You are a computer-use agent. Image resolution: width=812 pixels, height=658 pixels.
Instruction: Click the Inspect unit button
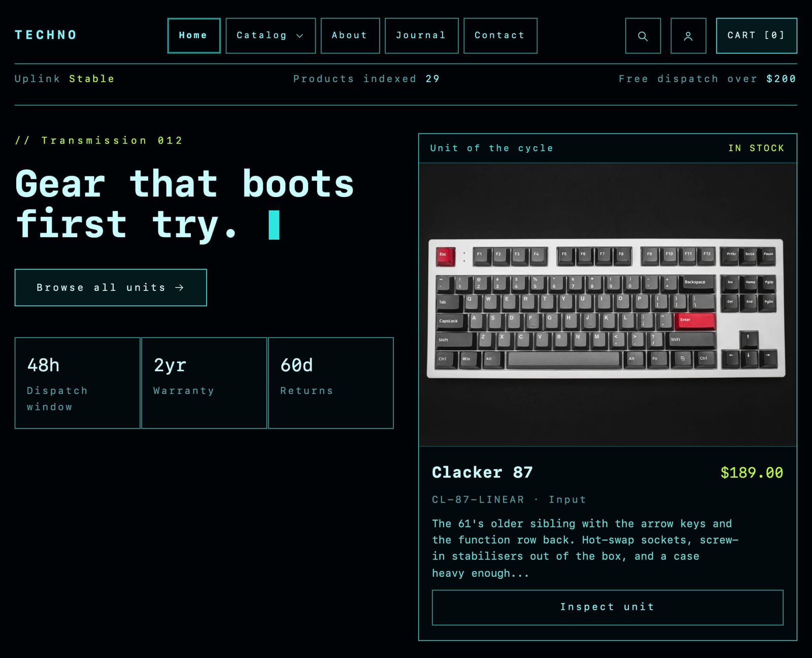(607, 607)
